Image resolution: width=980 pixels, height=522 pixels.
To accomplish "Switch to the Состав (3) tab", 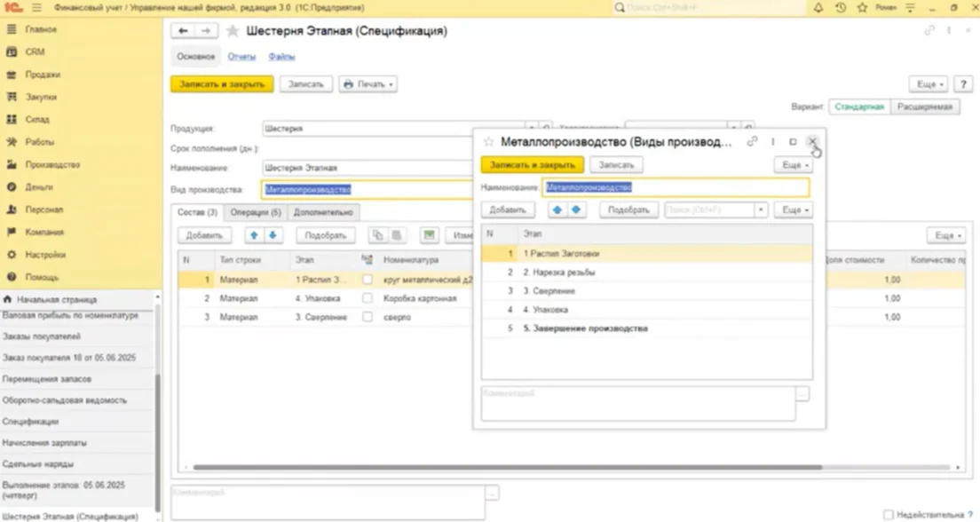I will (x=197, y=212).
